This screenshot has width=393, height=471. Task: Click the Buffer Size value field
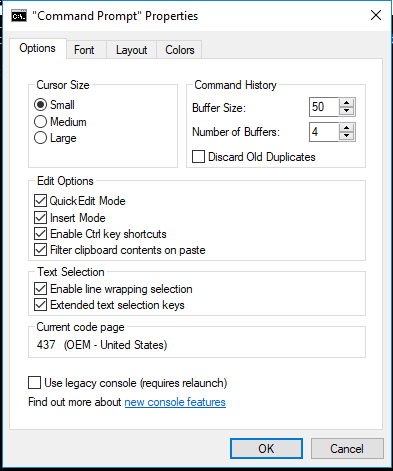(324, 107)
